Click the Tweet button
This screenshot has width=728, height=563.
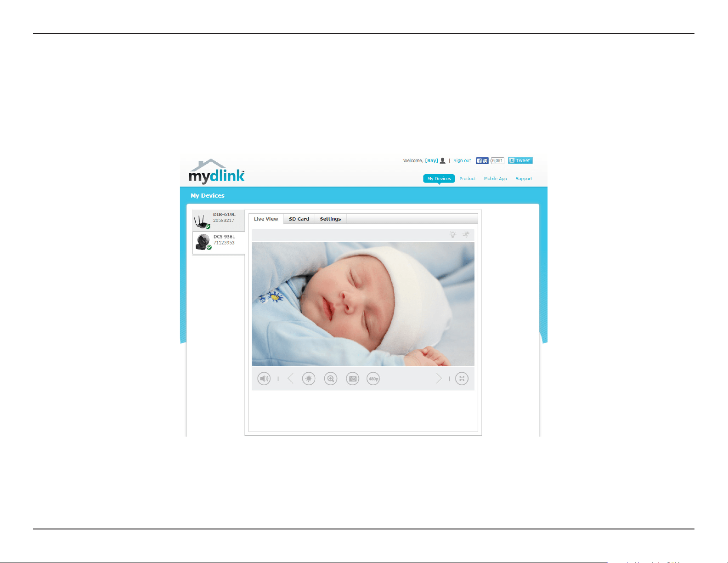coord(520,160)
